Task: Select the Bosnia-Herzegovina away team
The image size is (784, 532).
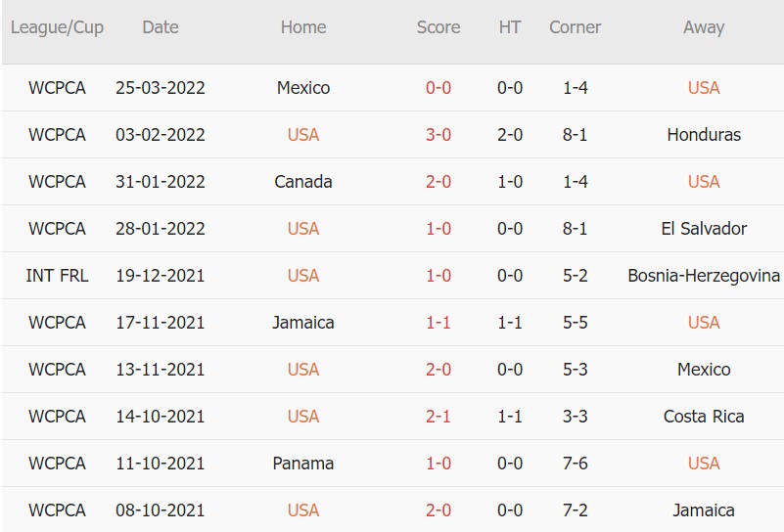Action: pos(703,276)
